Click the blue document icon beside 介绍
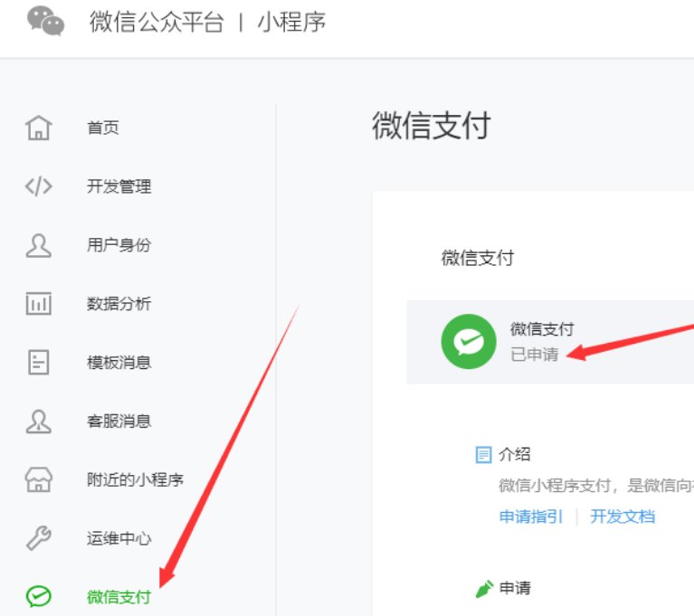Image resolution: width=694 pixels, height=616 pixels. 483,454
